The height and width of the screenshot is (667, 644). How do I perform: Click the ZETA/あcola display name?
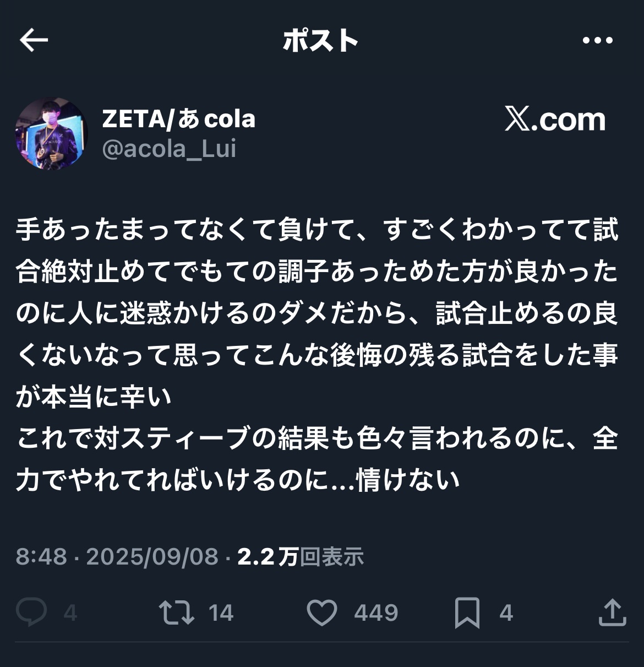click(179, 118)
